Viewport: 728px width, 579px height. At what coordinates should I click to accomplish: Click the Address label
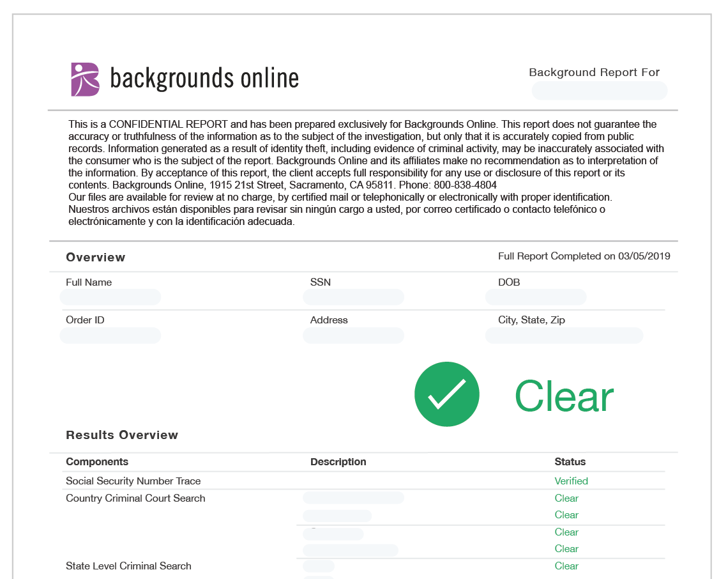[x=329, y=320]
